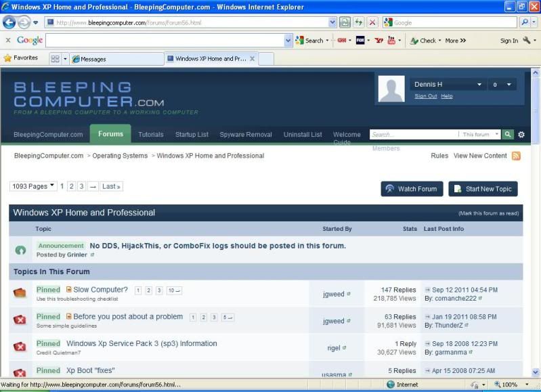The width and height of the screenshot is (541, 392).
Task: Go to page 2 of the forum
Action: [x=71, y=186]
